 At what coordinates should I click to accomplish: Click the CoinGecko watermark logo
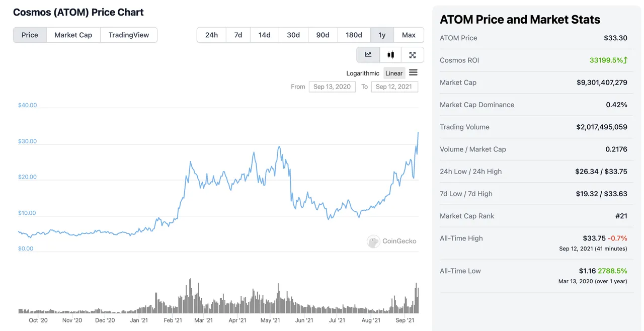click(x=373, y=241)
